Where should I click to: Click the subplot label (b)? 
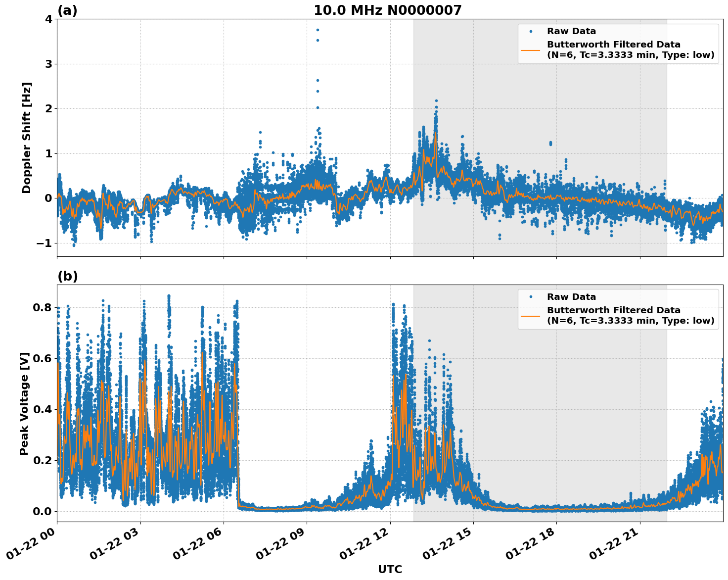(x=68, y=276)
